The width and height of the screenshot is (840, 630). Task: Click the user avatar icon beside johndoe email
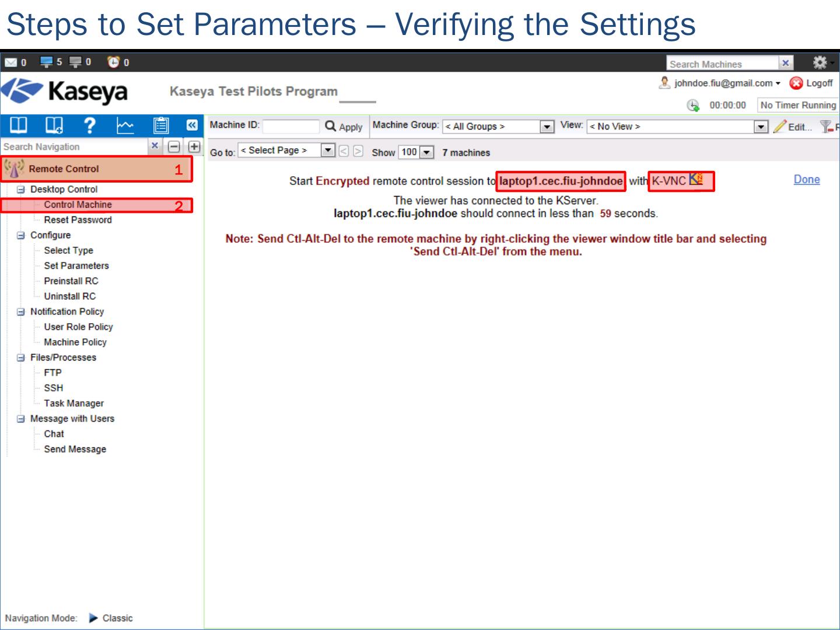tap(664, 83)
